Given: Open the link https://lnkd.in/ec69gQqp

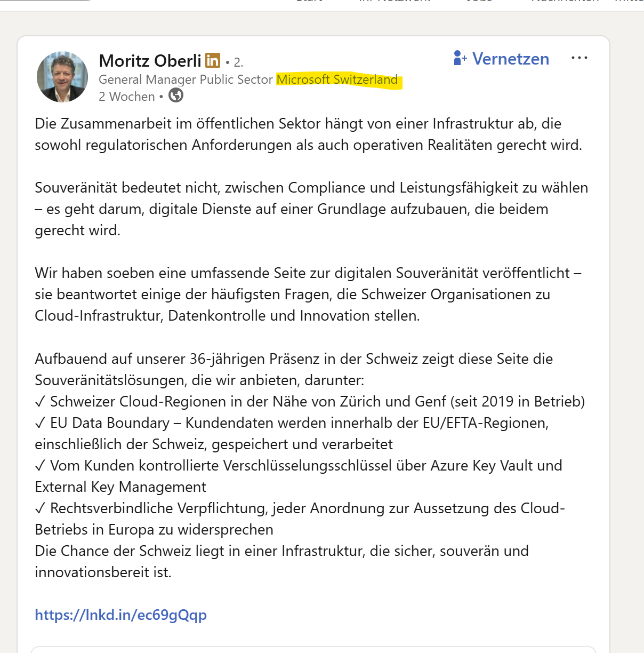Looking at the screenshot, I should coord(120,615).
